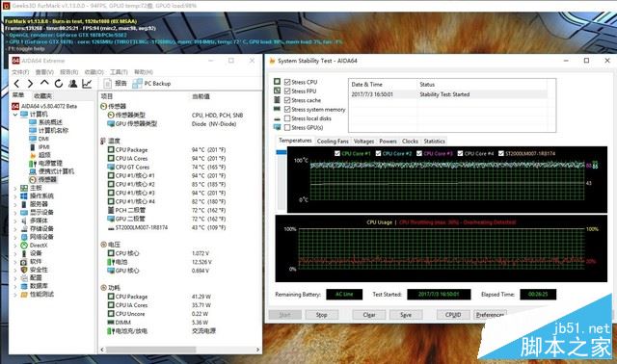Viewport: 617px width, 364px height.
Task: Switch to the Favorites tab in sidebar
Action: point(42,96)
